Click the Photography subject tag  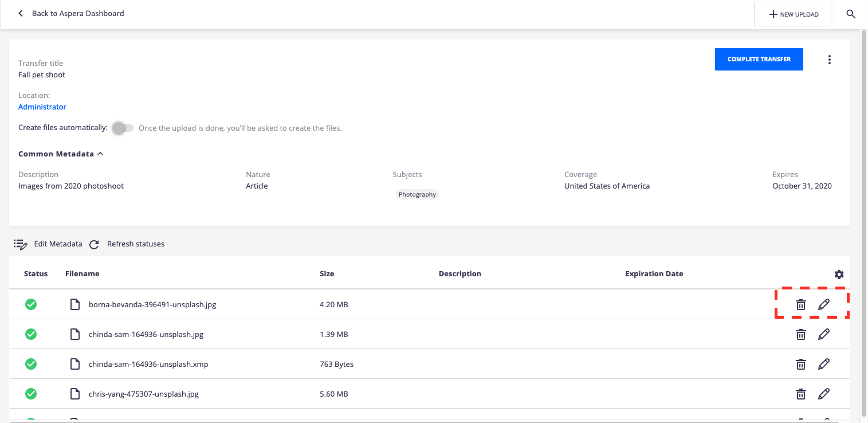[417, 195]
